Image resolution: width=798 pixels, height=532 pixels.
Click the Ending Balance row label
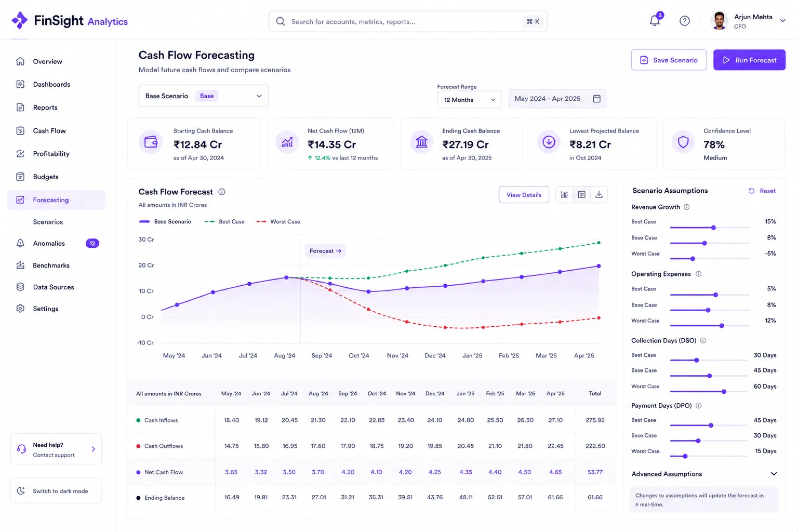[165, 498]
